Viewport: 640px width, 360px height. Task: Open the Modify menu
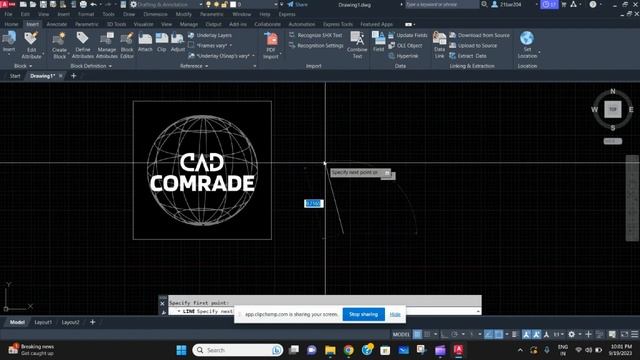(183, 14)
